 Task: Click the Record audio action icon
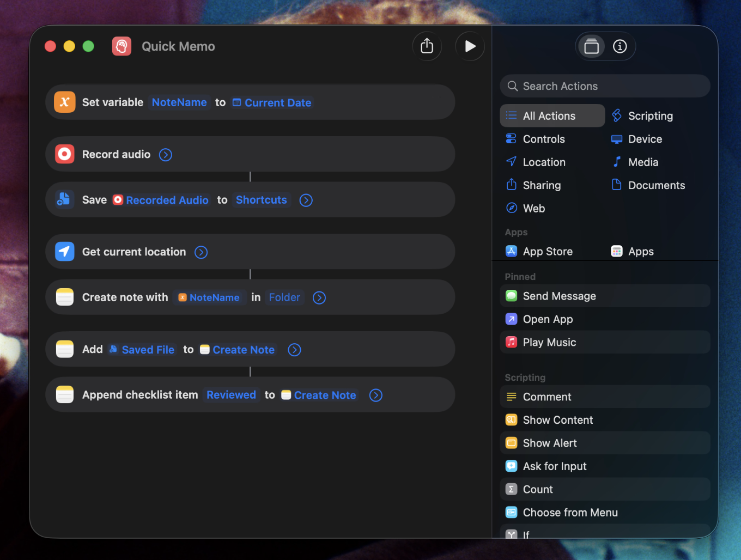64,154
